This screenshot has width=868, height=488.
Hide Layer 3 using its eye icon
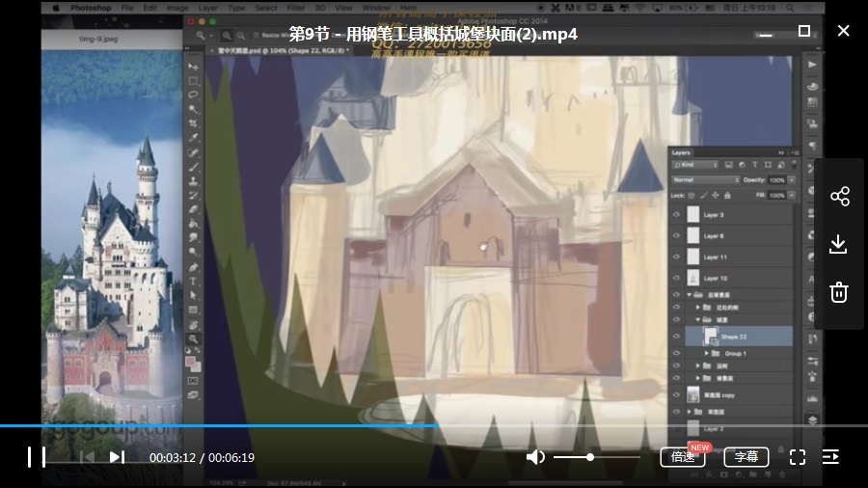[676, 215]
